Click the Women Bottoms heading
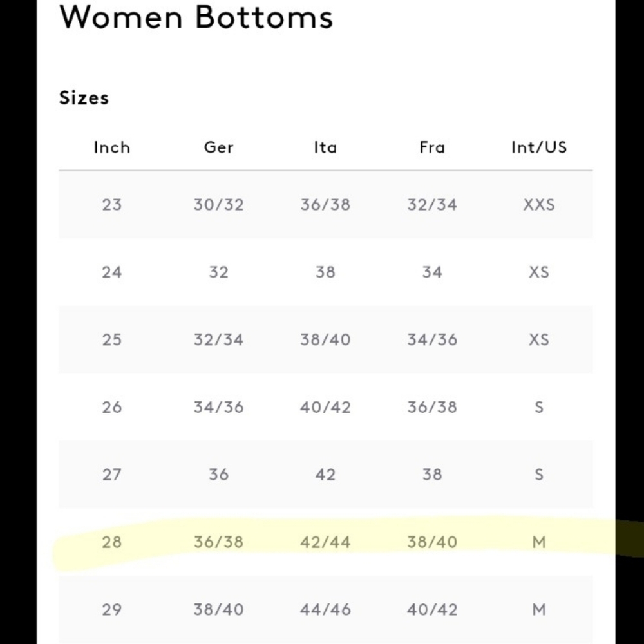This screenshot has height=644, width=644. pos(196,17)
